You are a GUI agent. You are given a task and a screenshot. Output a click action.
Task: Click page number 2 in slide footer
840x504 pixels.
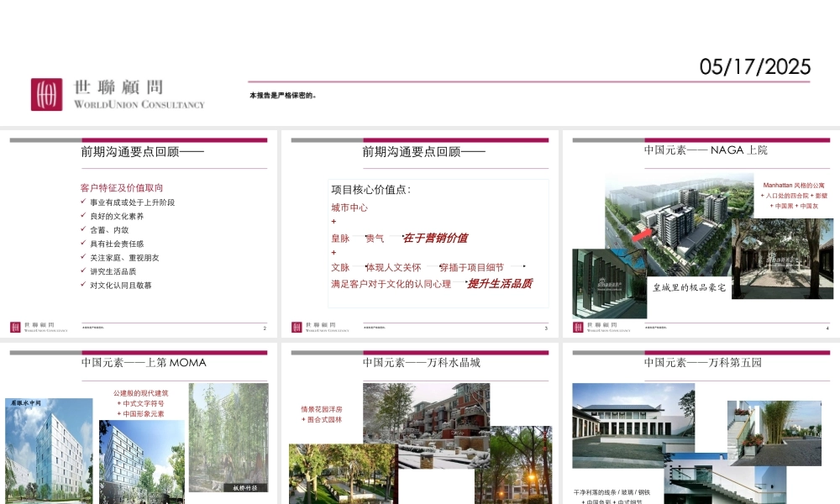[265, 328]
